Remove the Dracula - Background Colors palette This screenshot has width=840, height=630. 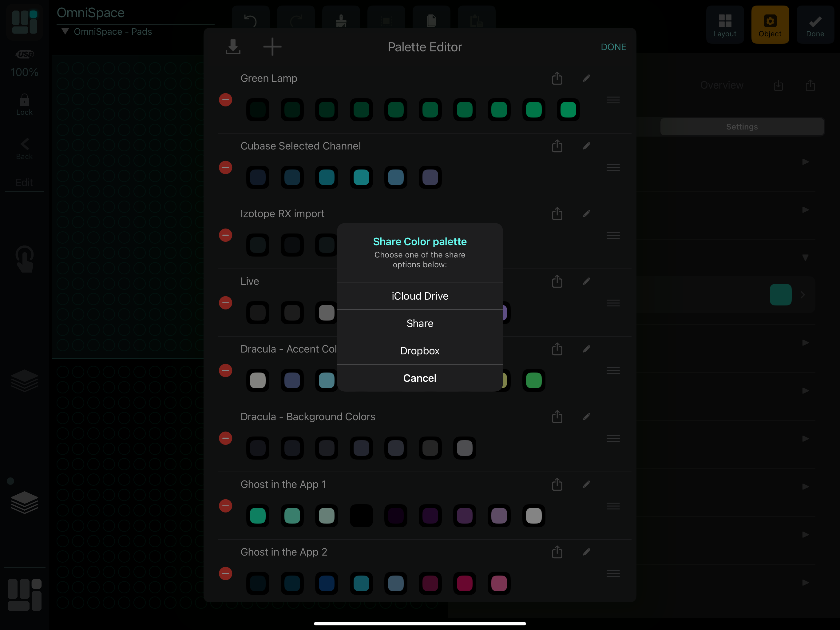226,438
